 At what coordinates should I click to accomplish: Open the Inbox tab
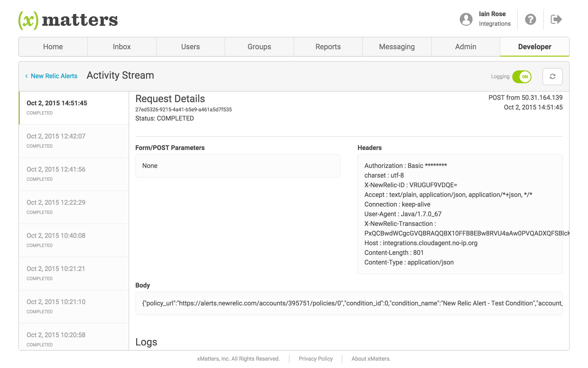coord(122,47)
